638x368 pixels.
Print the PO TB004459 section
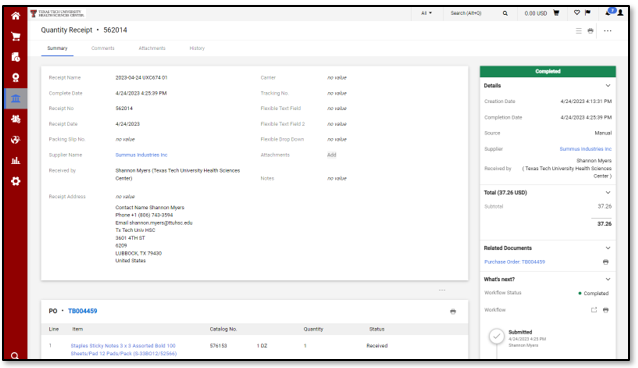click(x=453, y=312)
